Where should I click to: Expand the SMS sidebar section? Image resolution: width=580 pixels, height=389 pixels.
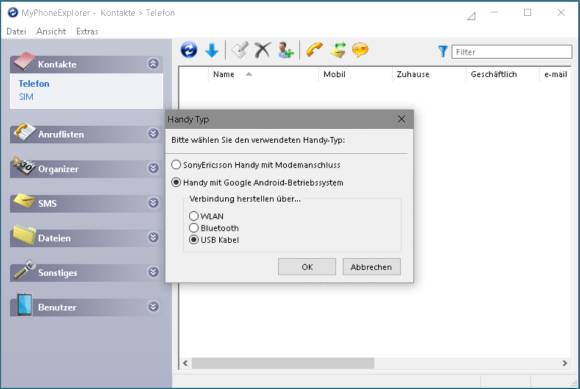[153, 203]
